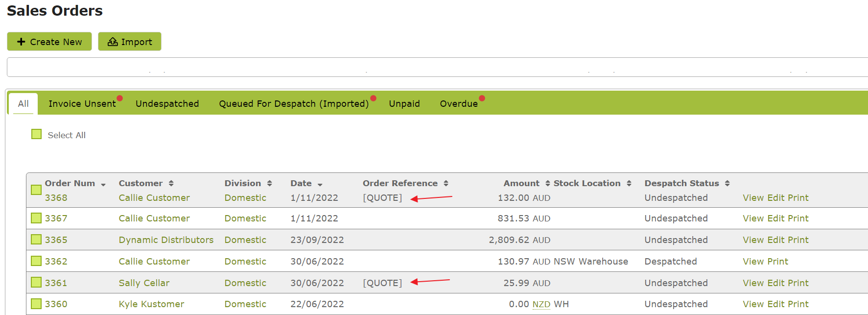Switch to the Overdue tab
Screen dimensions: 868x315
459,103
